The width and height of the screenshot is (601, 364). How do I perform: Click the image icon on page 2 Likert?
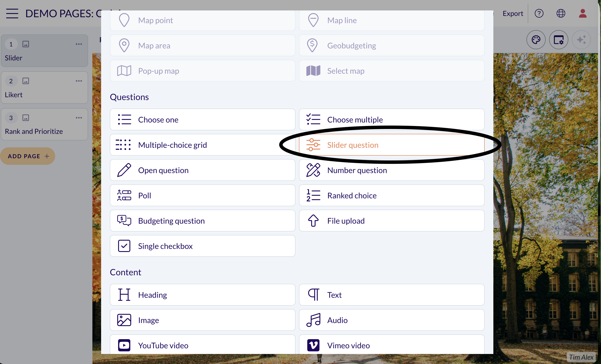pos(26,81)
